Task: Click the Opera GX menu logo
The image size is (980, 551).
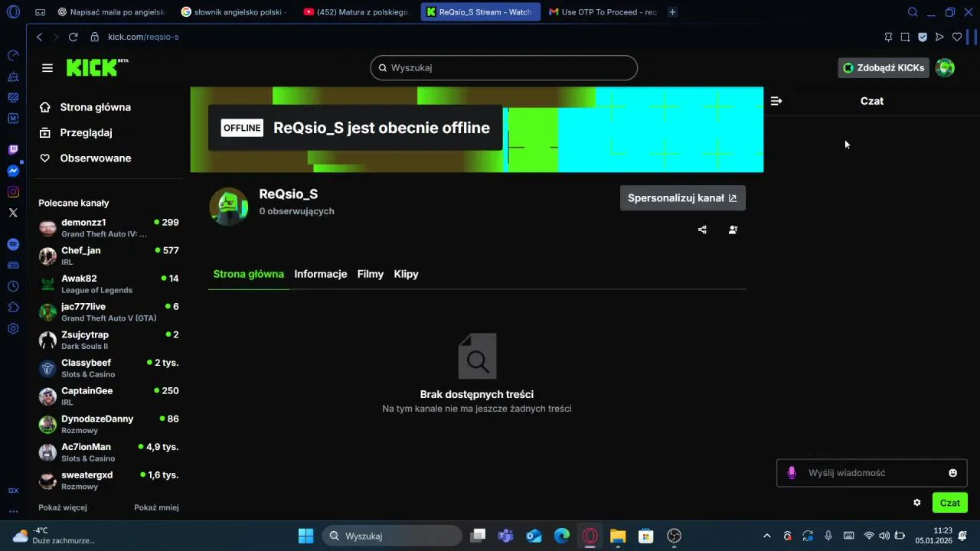Action: (13, 12)
